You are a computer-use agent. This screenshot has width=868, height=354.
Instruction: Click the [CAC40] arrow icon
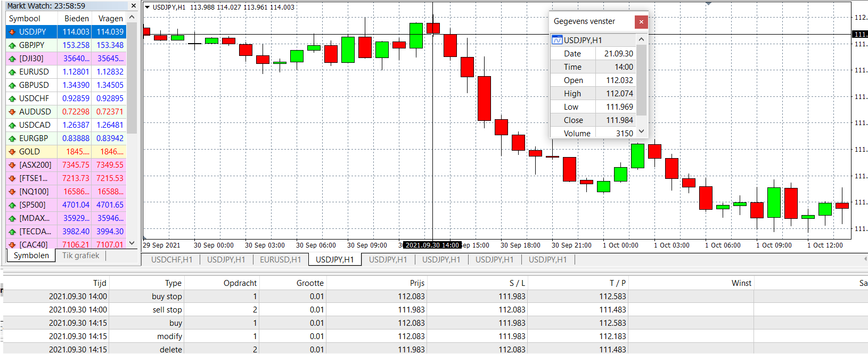click(12, 245)
